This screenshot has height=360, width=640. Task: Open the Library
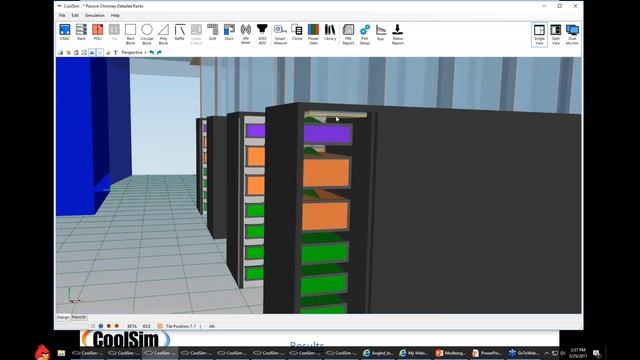point(330,32)
